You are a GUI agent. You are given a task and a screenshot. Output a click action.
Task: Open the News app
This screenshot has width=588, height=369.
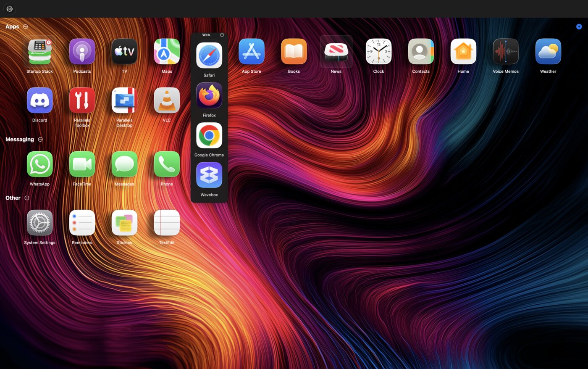click(x=336, y=52)
